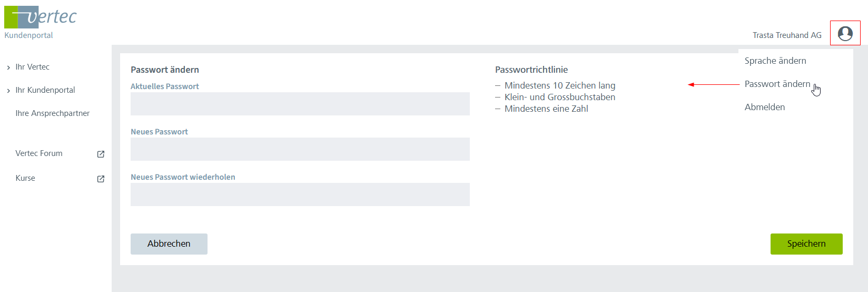
Task: Click external link icon beside Vertec Forum
Action: click(101, 154)
